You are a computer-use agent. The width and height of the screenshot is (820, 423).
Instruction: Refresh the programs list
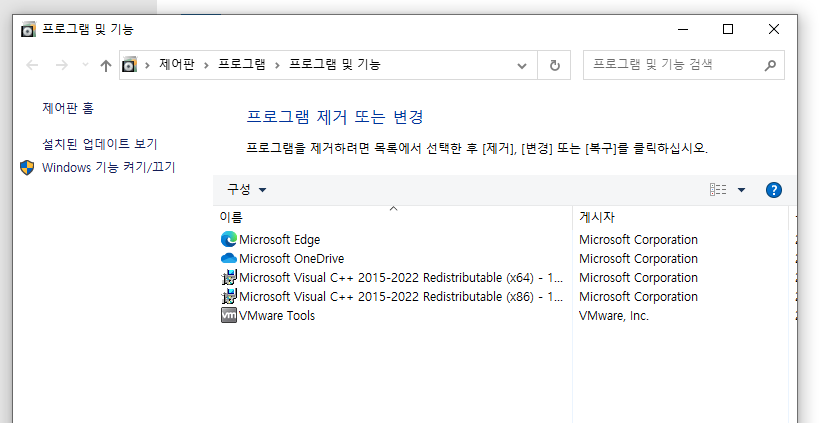[554, 65]
